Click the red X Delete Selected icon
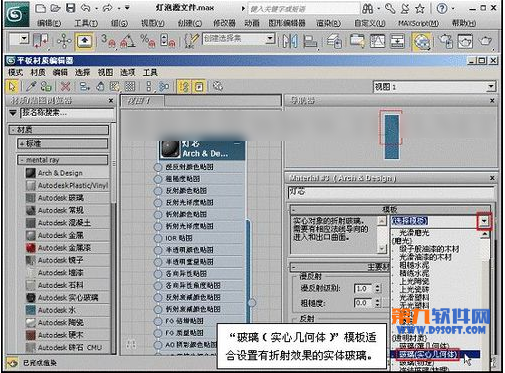Image resolution: width=505 pixels, height=373 pixels. [x=65, y=87]
